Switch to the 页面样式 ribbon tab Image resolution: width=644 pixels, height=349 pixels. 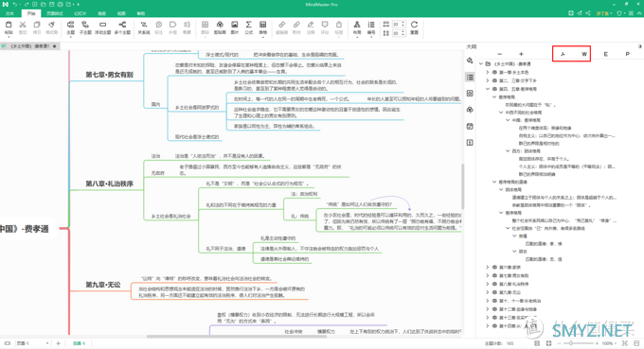click(x=55, y=13)
